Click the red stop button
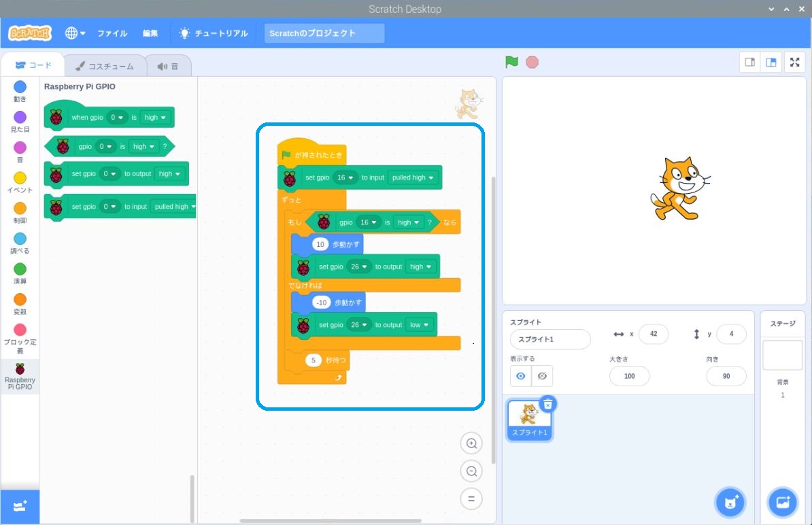The height and width of the screenshot is (525, 812). [532, 62]
